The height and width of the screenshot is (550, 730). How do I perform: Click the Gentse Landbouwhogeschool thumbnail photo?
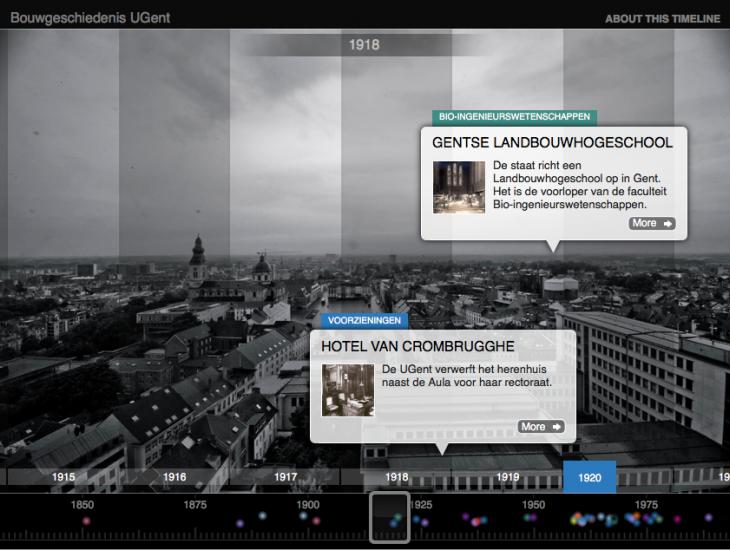click(x=459, y=187)
